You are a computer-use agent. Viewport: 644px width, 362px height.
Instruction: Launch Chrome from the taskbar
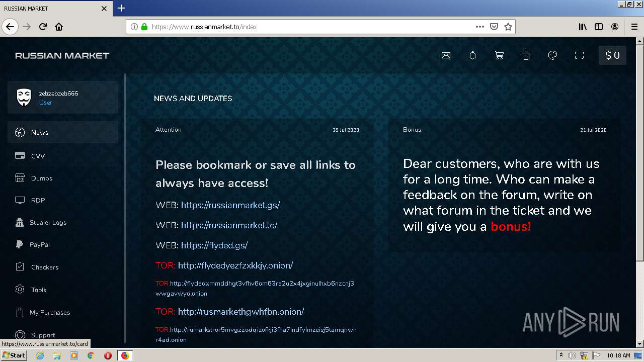pyautogui.click(x=91, y=355)
